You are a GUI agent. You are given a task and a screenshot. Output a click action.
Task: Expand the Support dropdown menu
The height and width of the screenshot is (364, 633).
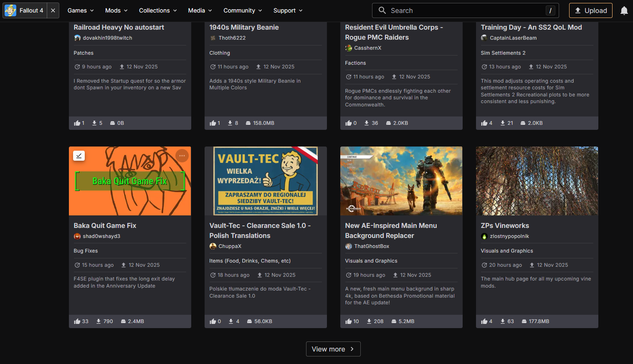click(x=288, y=10)
